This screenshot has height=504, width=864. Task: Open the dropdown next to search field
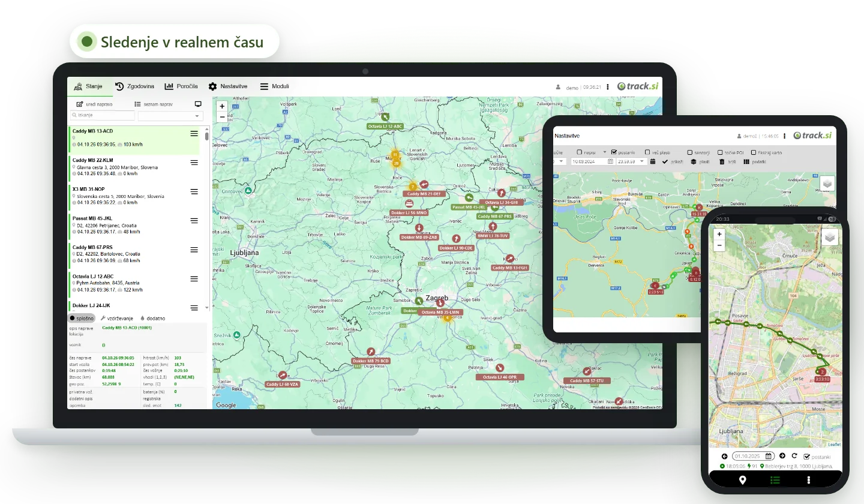pyautogui.click(x=170, y=116)
